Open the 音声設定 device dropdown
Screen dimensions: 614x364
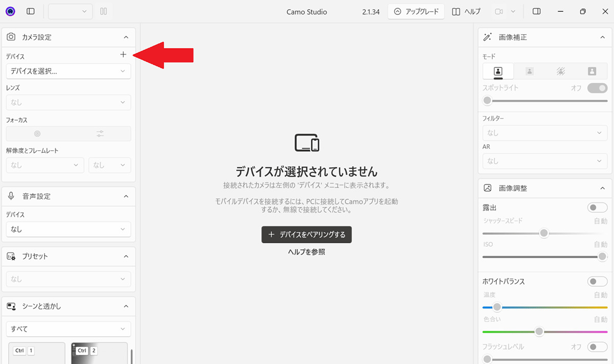coord(69,229)
